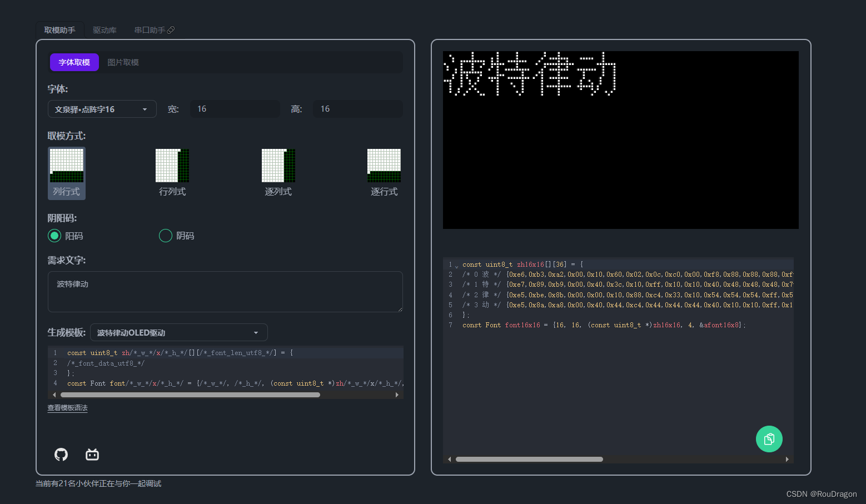Open the 文泉驿•点阵字16 font dropdown

pyautogui.click(x=102, y=109)
